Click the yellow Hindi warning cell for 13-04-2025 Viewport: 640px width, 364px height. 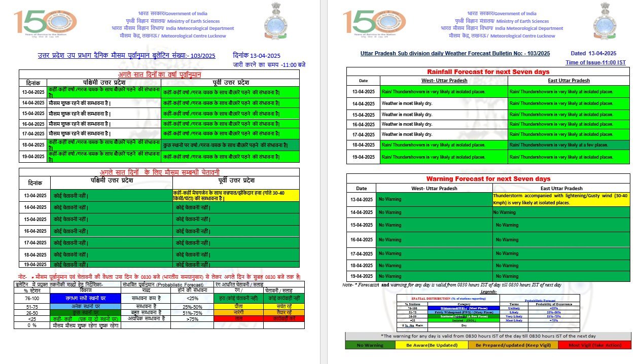[x=236, y=196]
